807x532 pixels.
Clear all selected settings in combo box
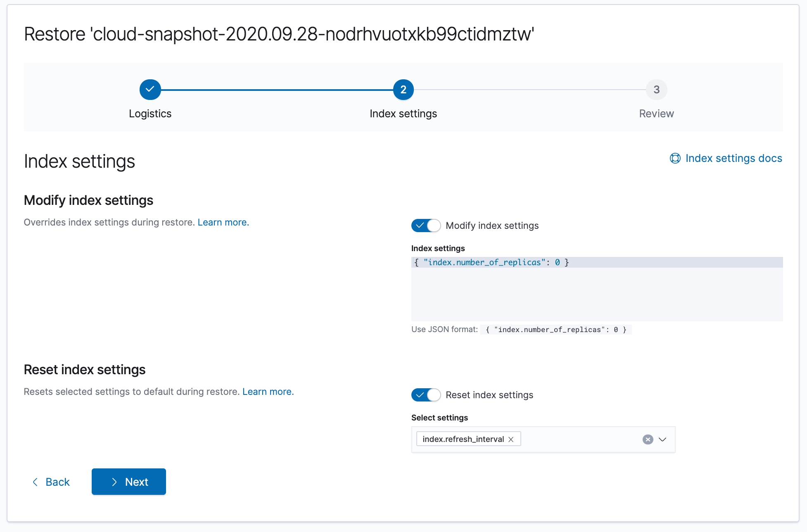(648, 439)
